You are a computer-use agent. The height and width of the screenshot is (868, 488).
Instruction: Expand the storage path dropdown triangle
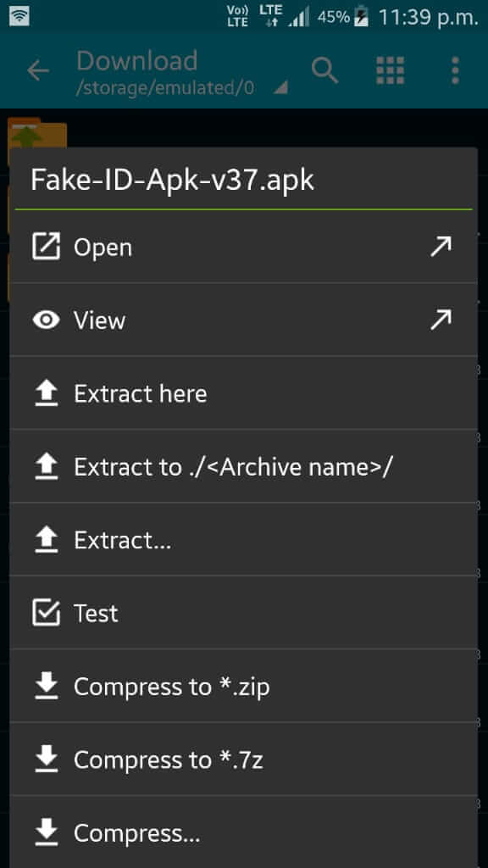click(x=280, y=87)
